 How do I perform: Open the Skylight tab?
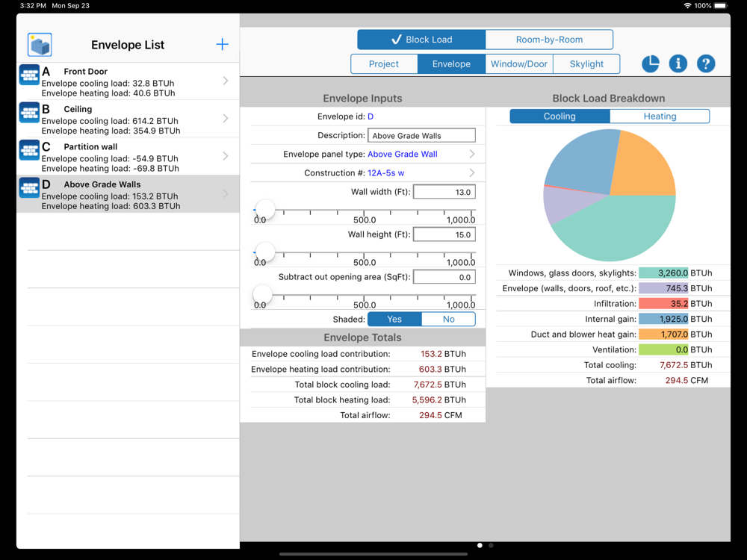coord(586,63)
